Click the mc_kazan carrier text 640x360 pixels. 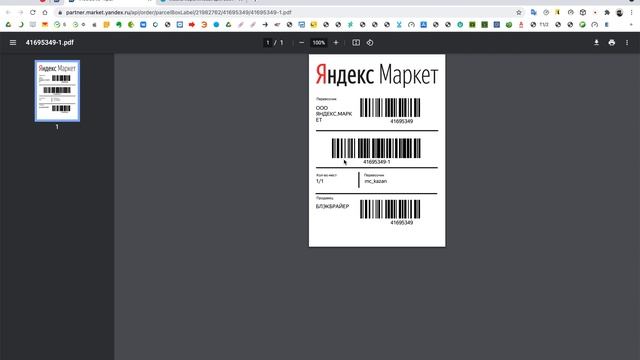click(376, 181)
